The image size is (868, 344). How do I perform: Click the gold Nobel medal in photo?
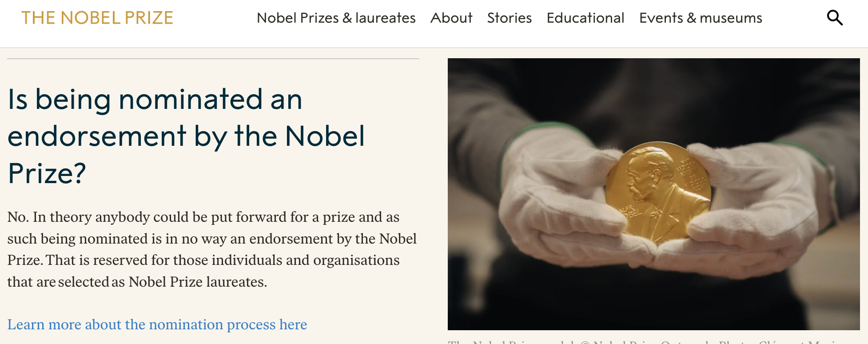point(657,192)
